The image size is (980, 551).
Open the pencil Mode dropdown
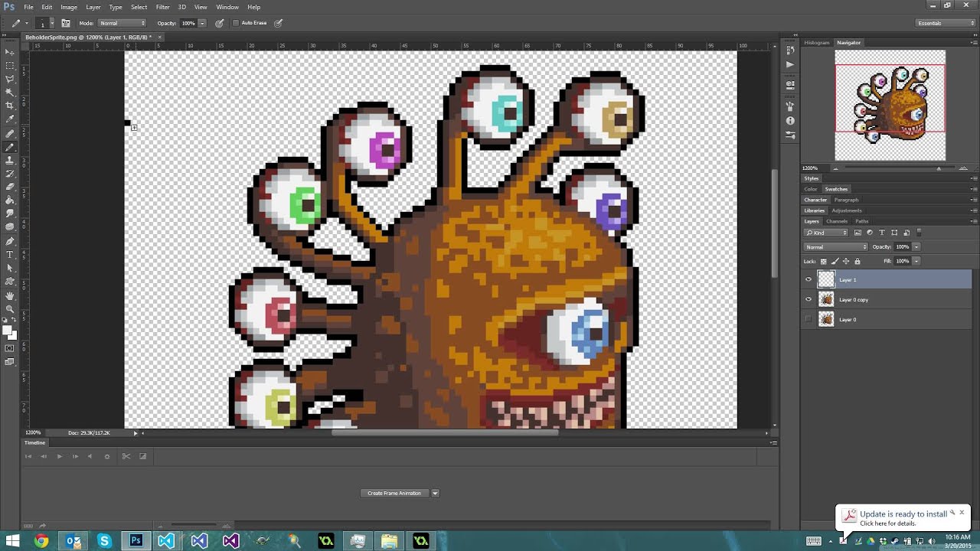coord(122,23)
